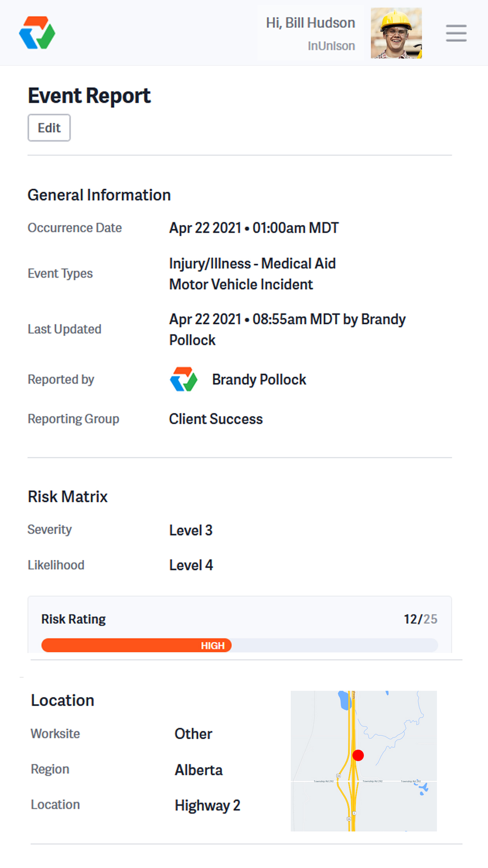Click the Highway 2 location text
Image resolution: width=488 pixels, height=868 pixels.
pyautogui.click(x=207, y=805)
